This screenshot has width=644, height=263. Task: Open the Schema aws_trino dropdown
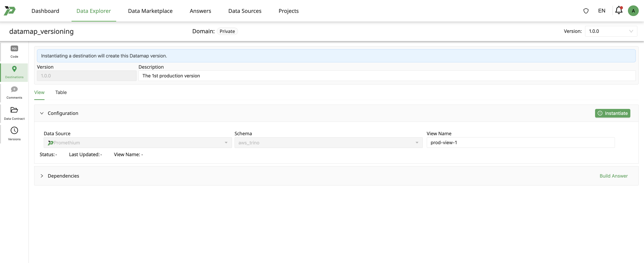[328, 143]
